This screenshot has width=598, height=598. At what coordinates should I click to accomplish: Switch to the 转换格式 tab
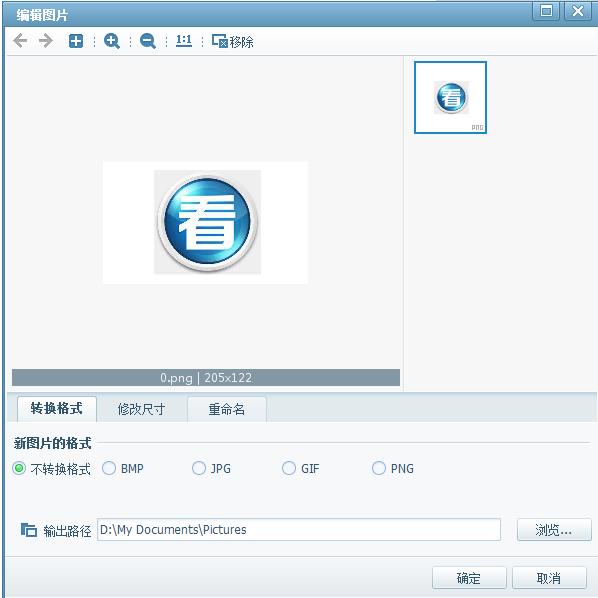point(57,408)
